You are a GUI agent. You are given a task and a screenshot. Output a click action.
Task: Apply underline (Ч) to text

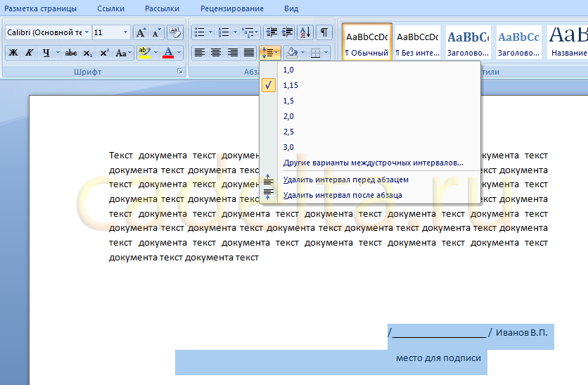[x=46, y=53]
